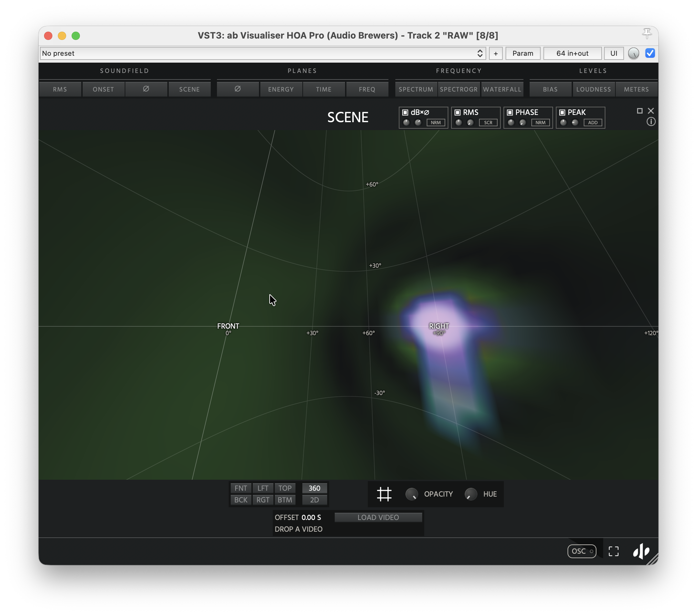Click the plugin wet/dry knob in header
Screen dimensions: 697x616
pos(634,53)
